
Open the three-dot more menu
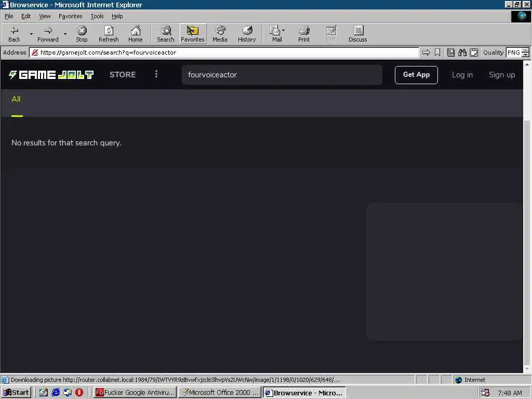point(156,74)
